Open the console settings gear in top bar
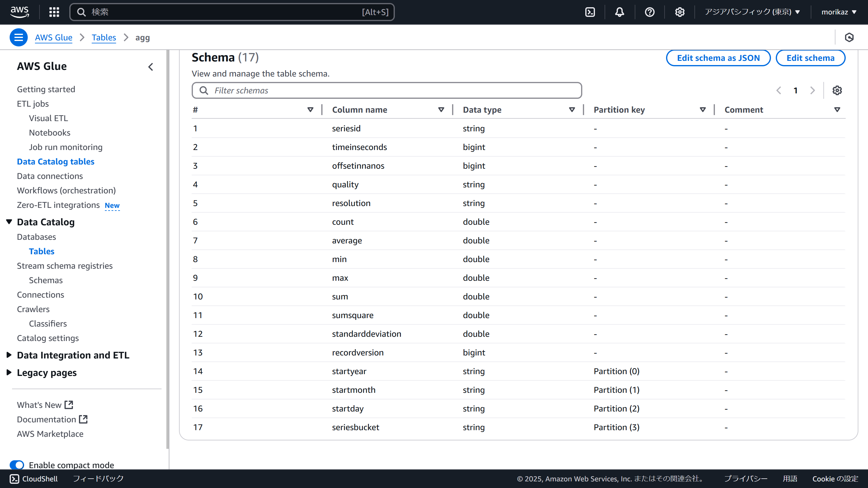This screenshot has height=488, width=868. 679,12
